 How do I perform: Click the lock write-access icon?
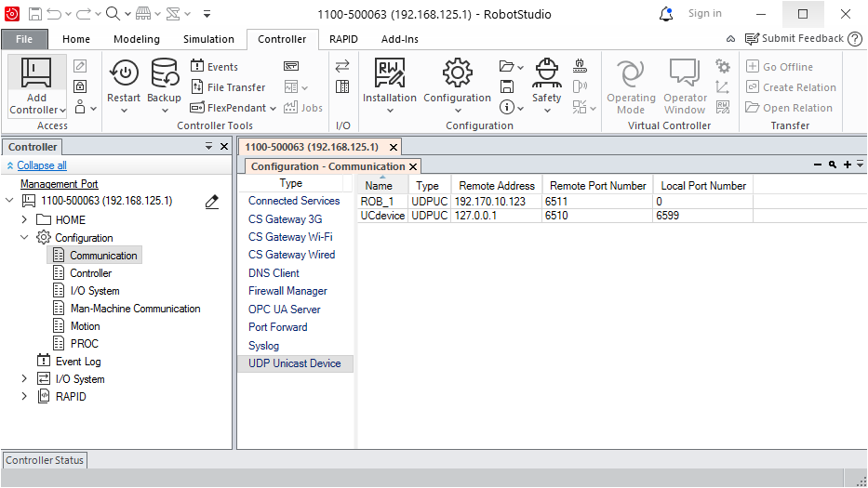coord(80,86)
